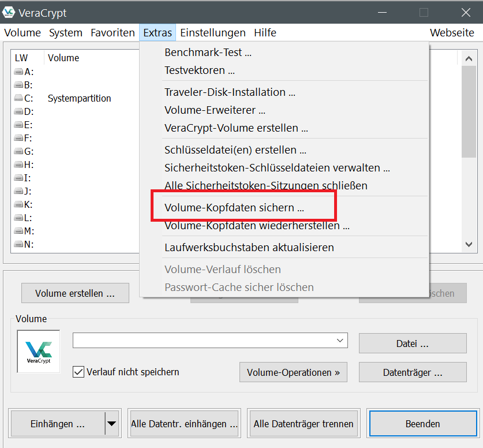
Task: Select drive A: icon in list
Action: pos(18,72)
